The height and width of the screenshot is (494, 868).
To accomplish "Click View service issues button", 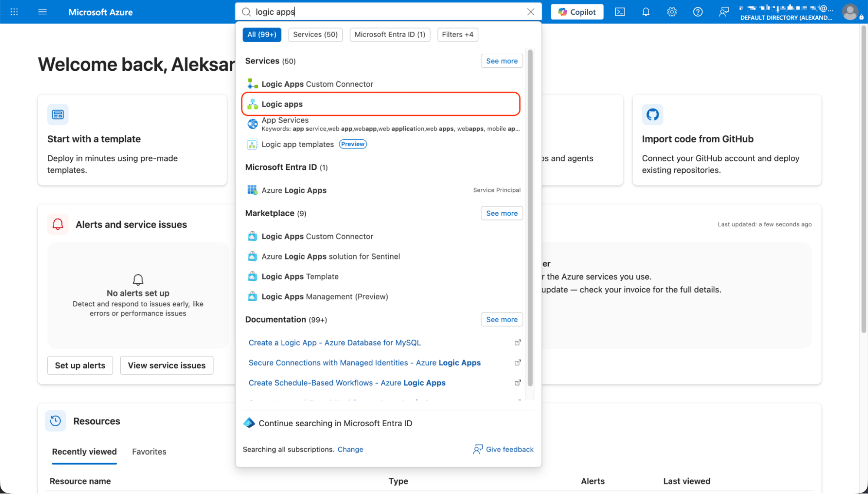I will click(x=166, y=366).
